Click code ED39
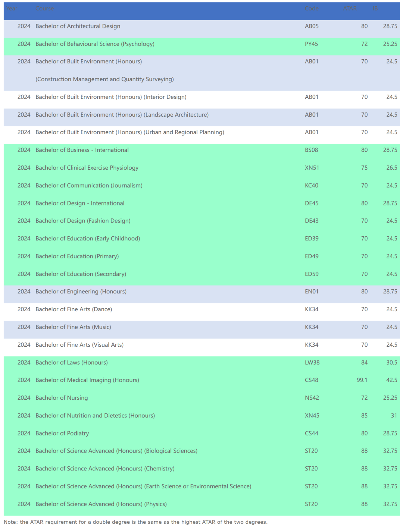 tap(312, 239)
